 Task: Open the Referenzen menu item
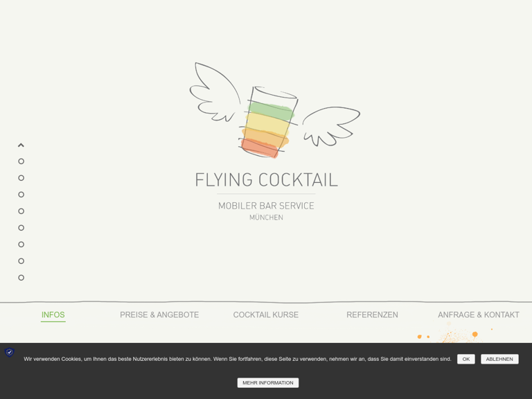372,315
